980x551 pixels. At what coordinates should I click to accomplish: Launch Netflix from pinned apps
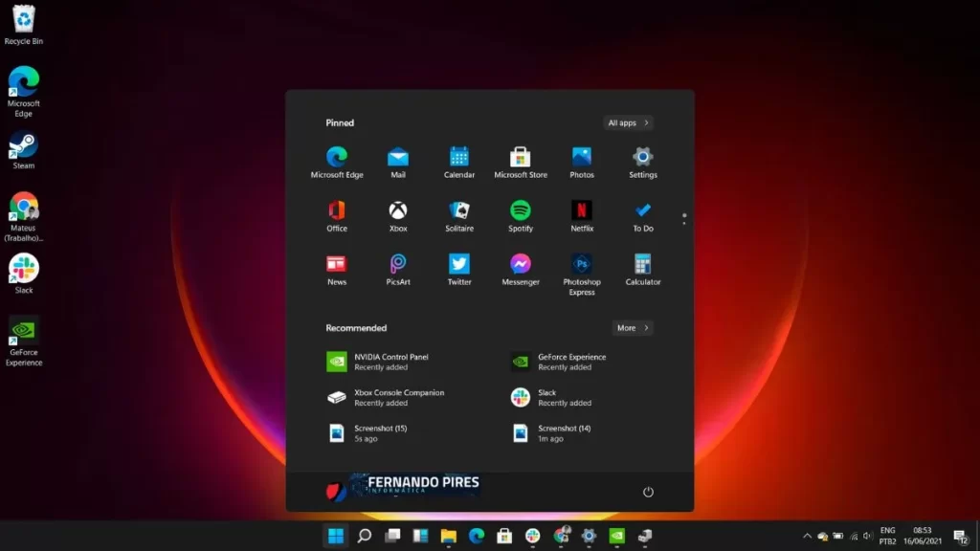581,216
